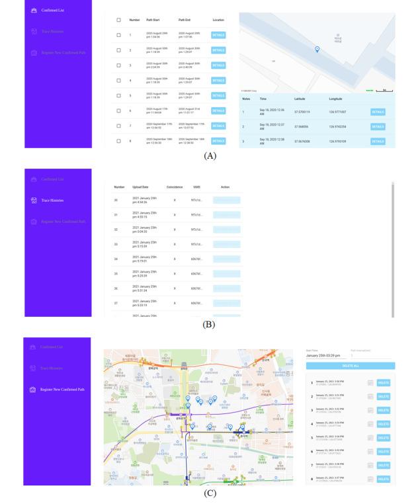The width and height of the screenshot is (420, 504).
Task: Click the gray icon beside entry 1's DELETE button
Action: pyautogui.click(x=370, y=382)
